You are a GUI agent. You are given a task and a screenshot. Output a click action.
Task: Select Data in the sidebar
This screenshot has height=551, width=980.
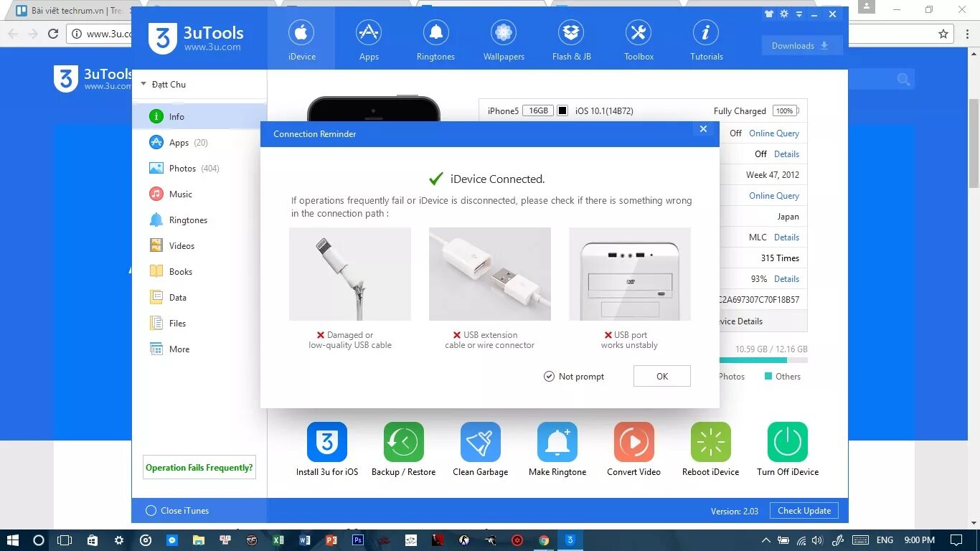tap(199, 297)
